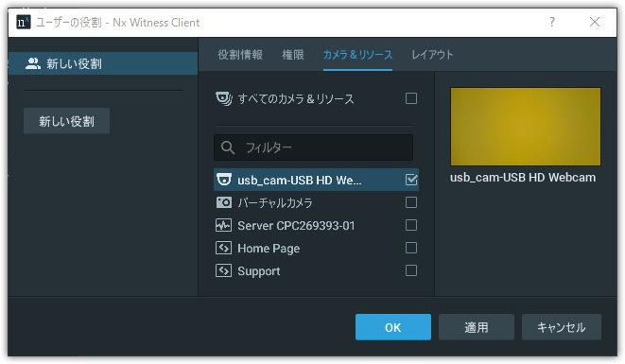Viewport: 625px width, 364px height.
Task: Close the user roles dialog window
Action: click(x=595, y=22)
